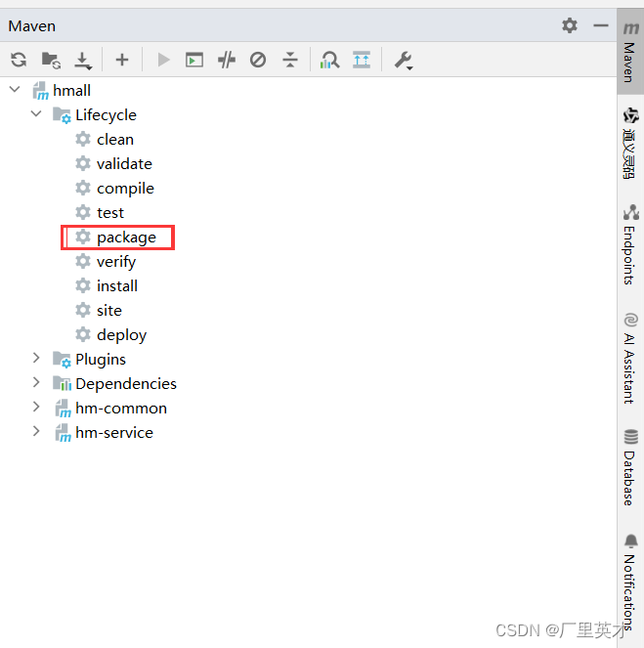Toggle skip tests mode icon
644x648 pixels.
click(258, 60)
